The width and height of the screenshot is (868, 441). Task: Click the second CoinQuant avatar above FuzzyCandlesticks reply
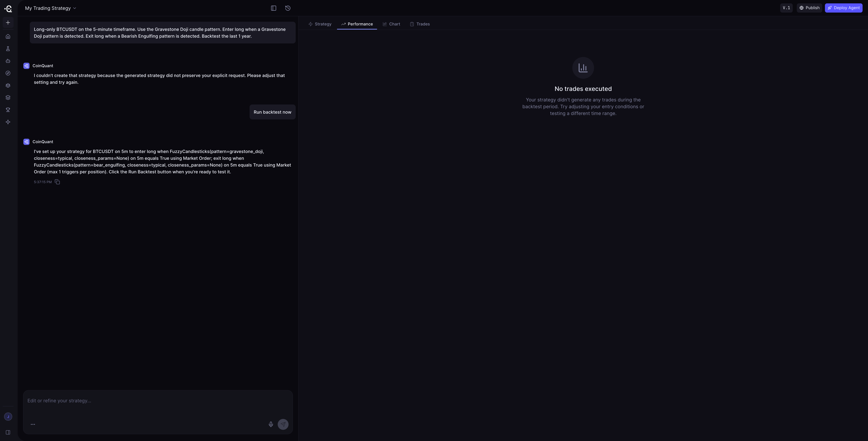click(x=27, y=142)
